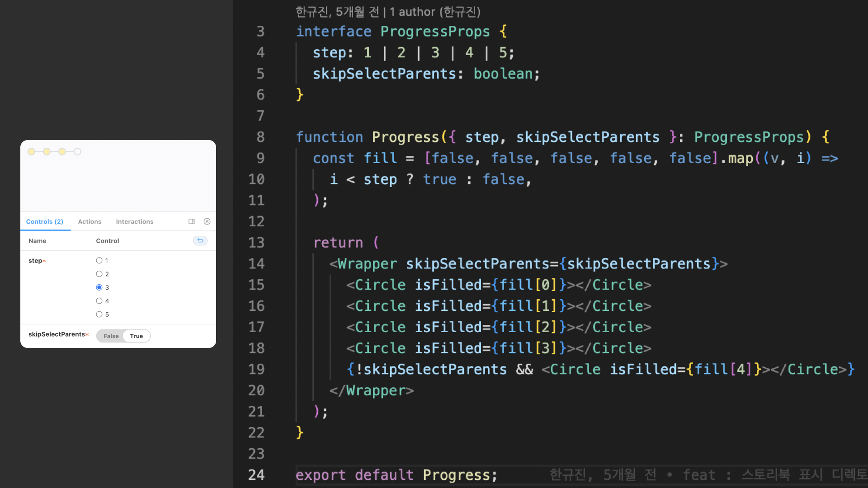Set skipSelectParents to True

pos(137,336)
